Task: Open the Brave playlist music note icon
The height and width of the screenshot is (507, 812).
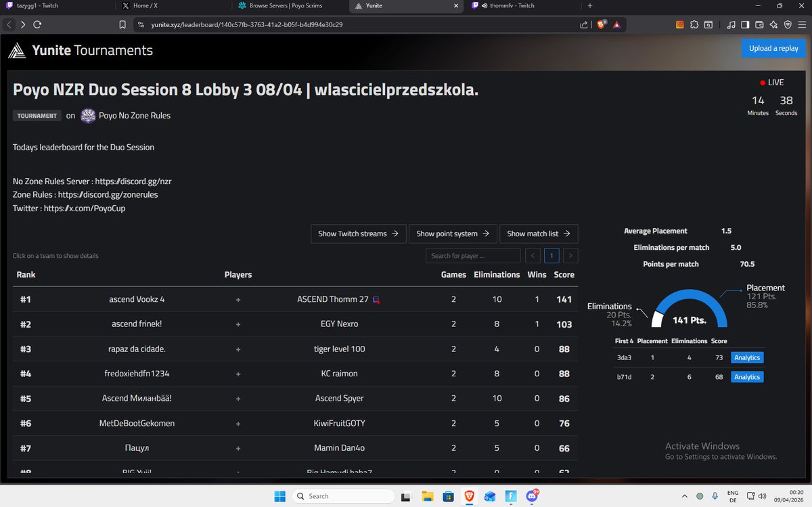Action: (731, 24)
